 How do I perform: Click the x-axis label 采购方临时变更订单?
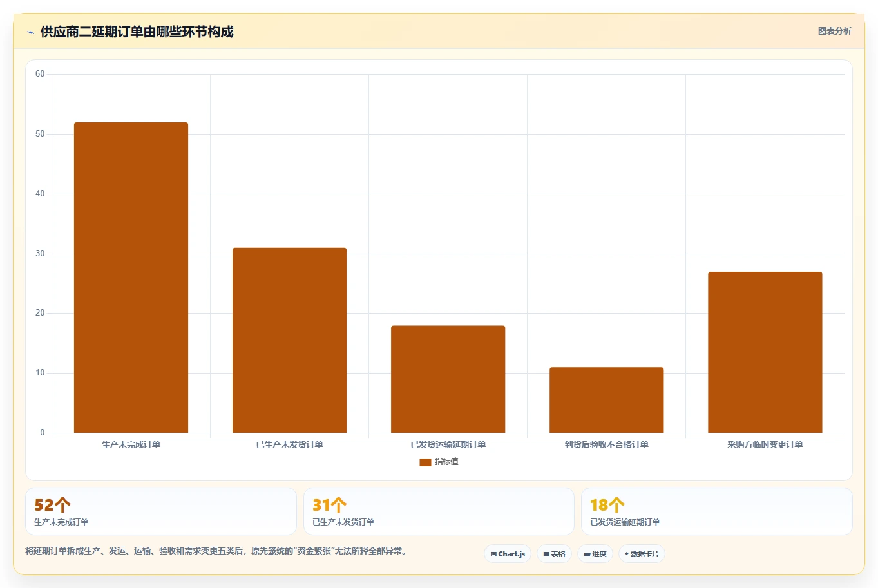pyautogui.click(x=765, y=444)
